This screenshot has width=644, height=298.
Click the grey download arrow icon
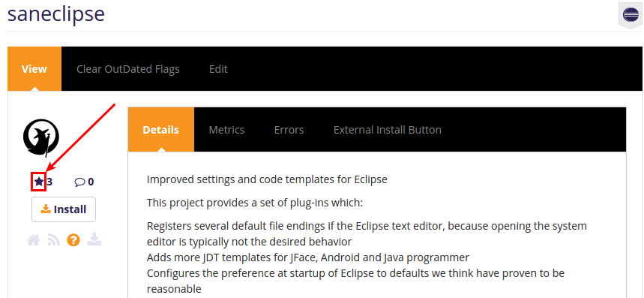[94, 239]
